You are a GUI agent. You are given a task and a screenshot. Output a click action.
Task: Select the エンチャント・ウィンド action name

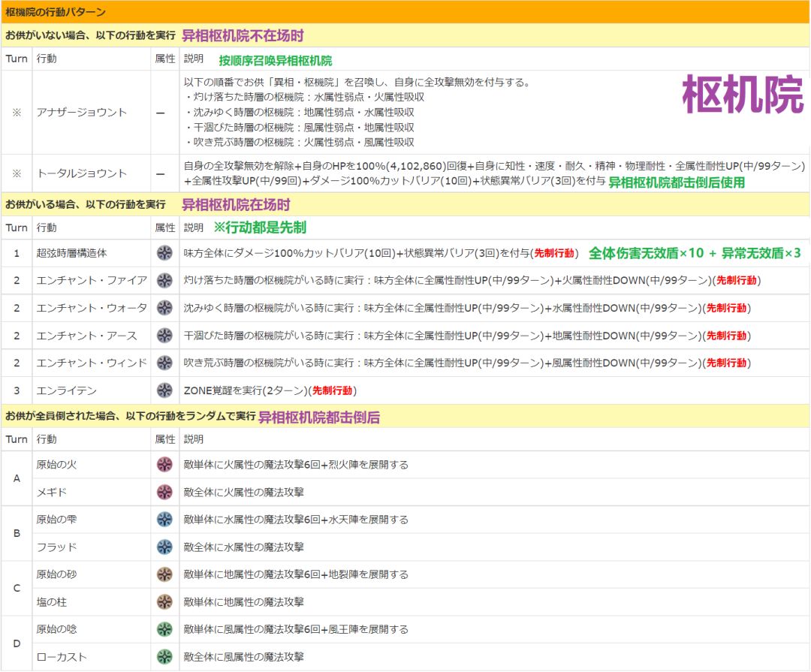[92, 363]
